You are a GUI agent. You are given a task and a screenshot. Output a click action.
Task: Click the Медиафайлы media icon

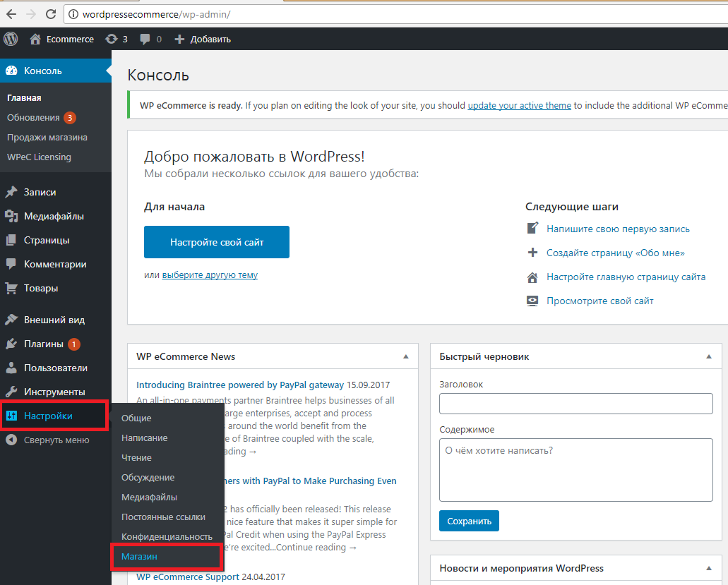(11, 216)
